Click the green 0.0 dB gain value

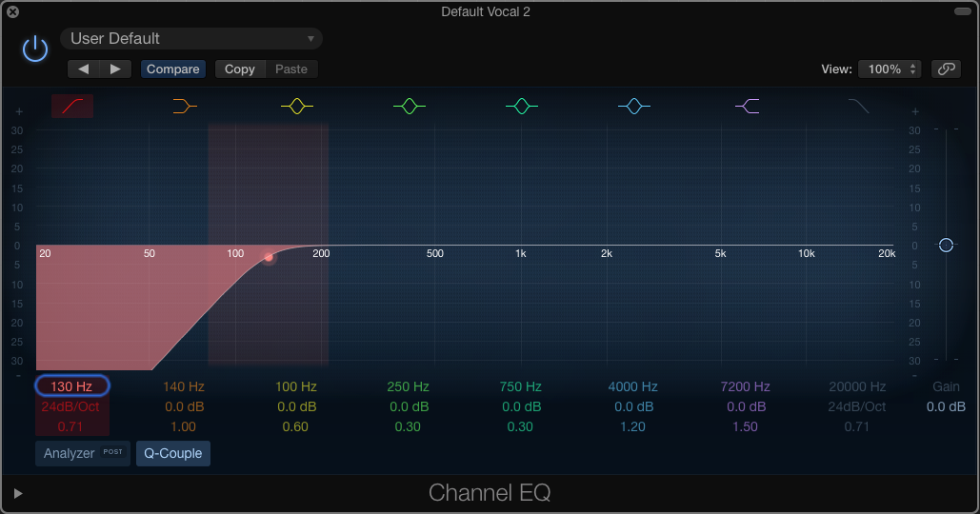[x=410, y=406]
